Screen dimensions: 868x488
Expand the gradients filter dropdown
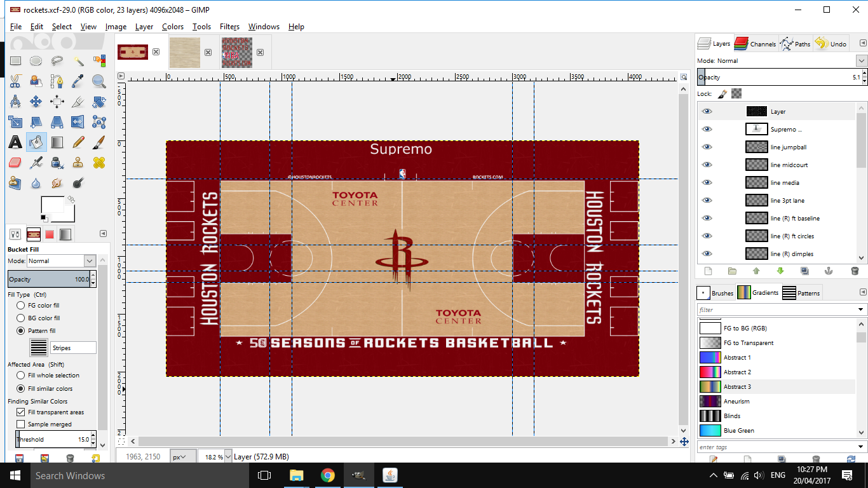tap(861, 310)
